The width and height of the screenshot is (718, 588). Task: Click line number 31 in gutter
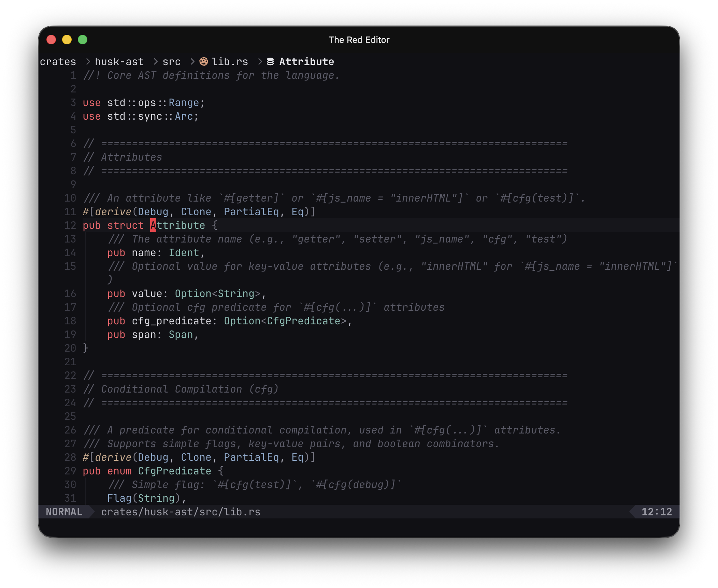70,498
